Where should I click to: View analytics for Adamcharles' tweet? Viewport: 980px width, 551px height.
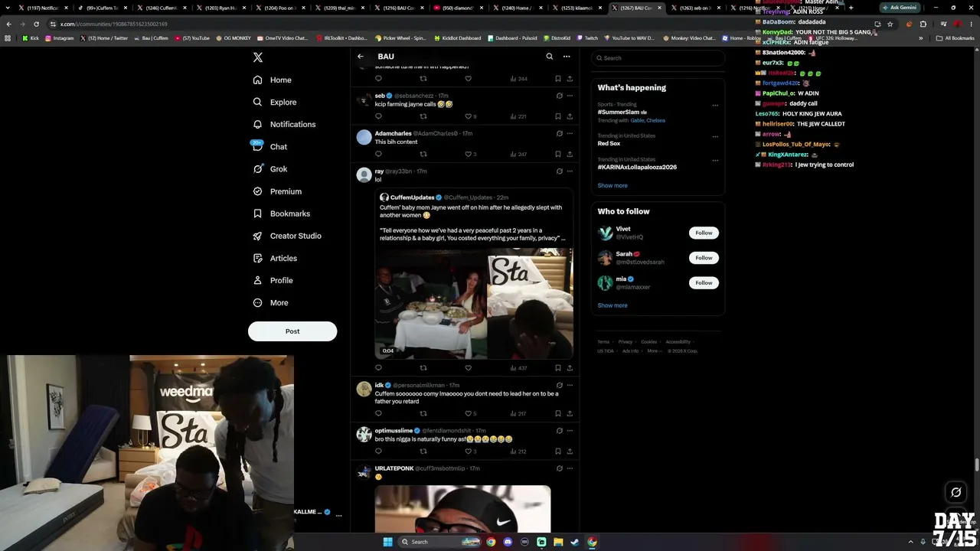click(518, 154)
